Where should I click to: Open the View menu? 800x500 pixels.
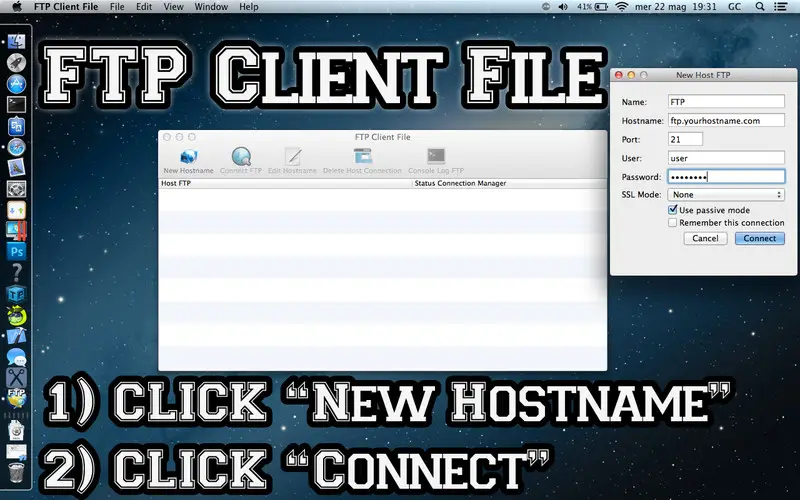(173, 7)
